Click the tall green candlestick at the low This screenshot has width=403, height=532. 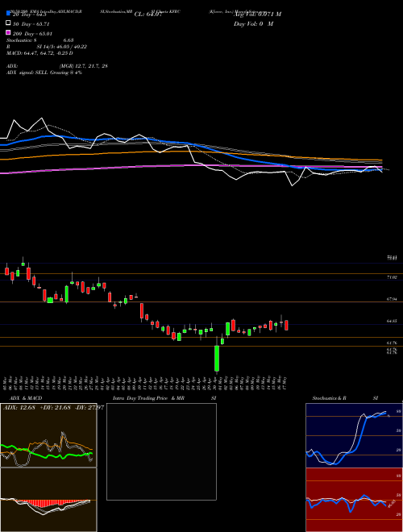[x=217, y=358]
